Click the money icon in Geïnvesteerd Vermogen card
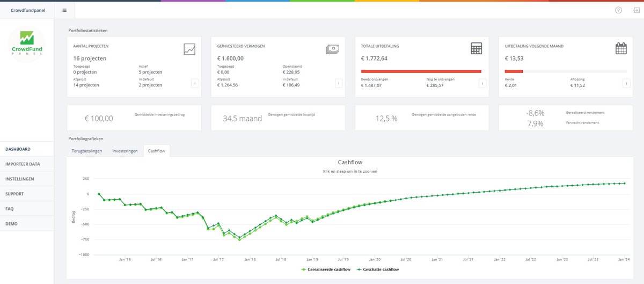644x284 pixels. pyautogui.click(x=332, y=49)
